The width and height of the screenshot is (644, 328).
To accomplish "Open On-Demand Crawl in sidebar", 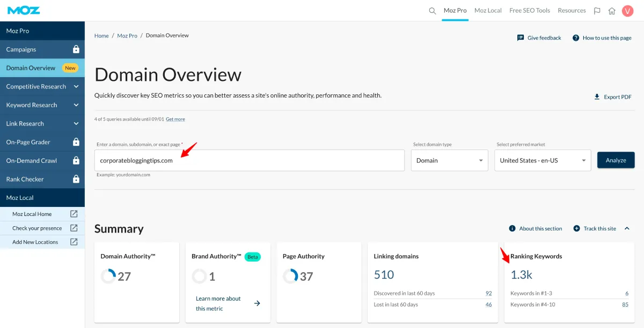I will 42,160.
